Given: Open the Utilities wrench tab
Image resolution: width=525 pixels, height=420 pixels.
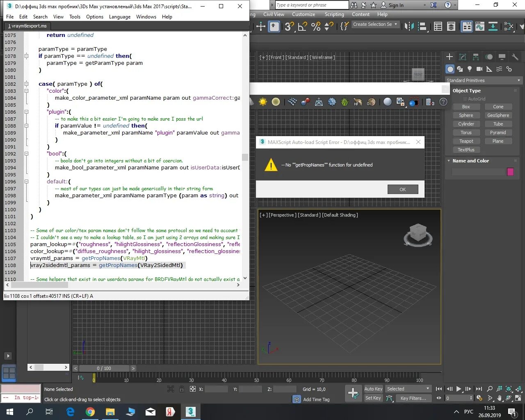Looking at the screenshot, I should [515, 57].
